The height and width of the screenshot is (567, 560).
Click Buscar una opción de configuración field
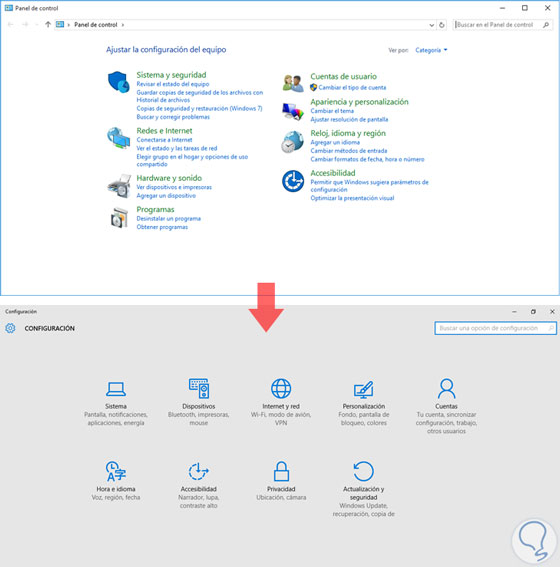[x=495, y=328]
